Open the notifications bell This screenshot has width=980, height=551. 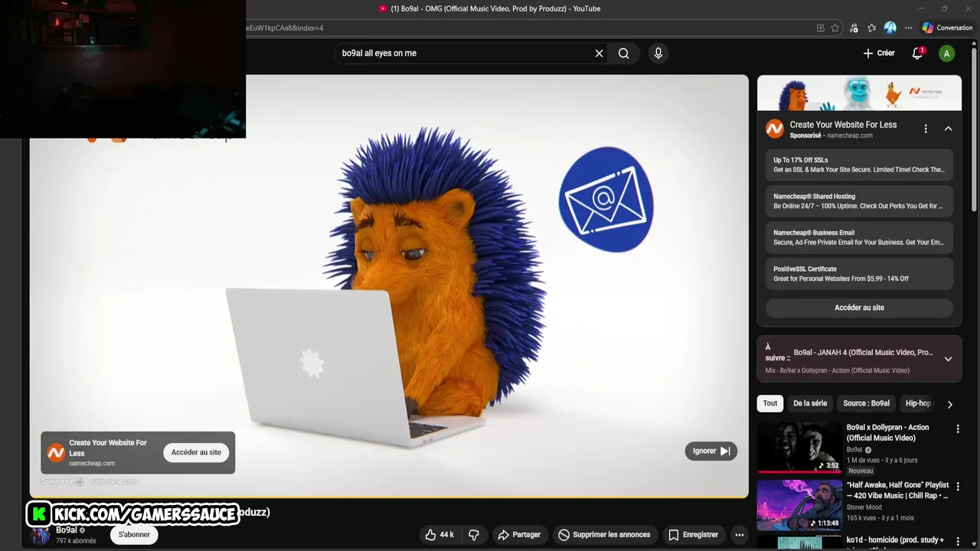[917, 54]
